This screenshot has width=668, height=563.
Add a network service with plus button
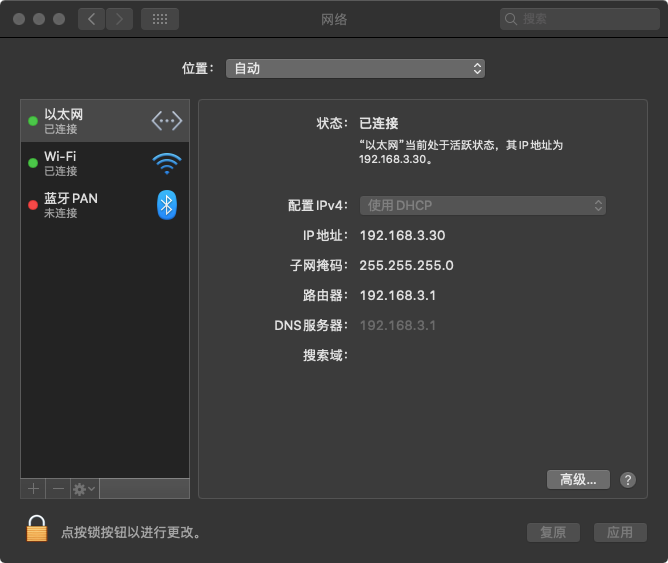pyautogui.click(x=33, y=488)
